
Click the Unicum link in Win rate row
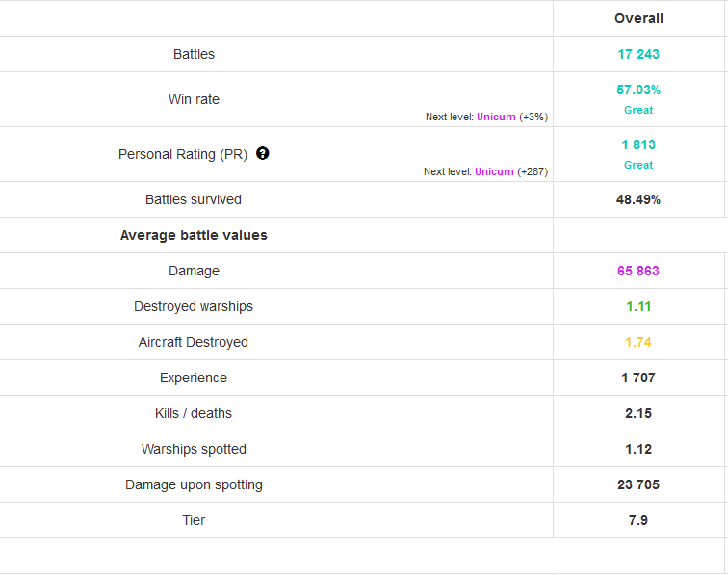point(496,117)
